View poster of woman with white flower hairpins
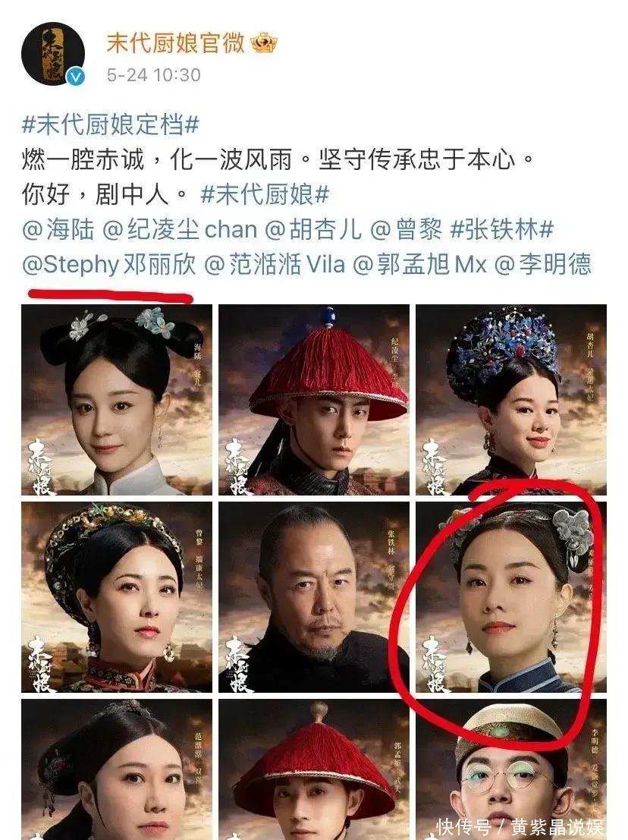The image size is (628, 840). [117, 400]
